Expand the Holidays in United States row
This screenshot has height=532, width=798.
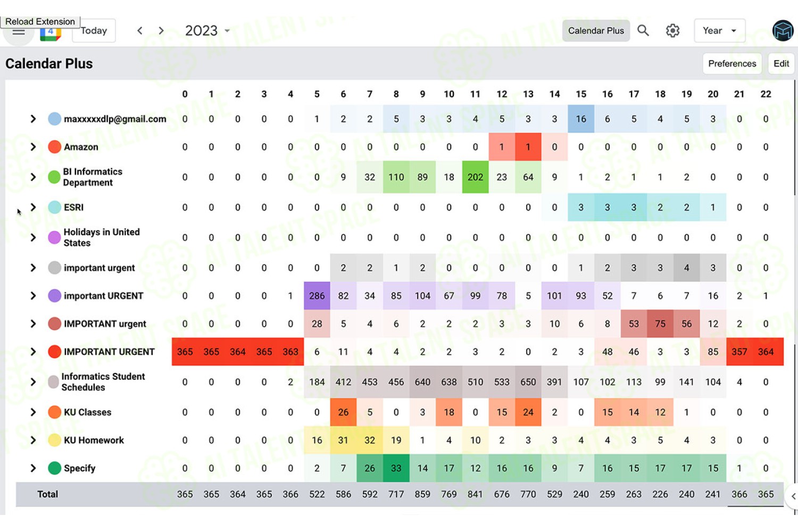[33, 238]
